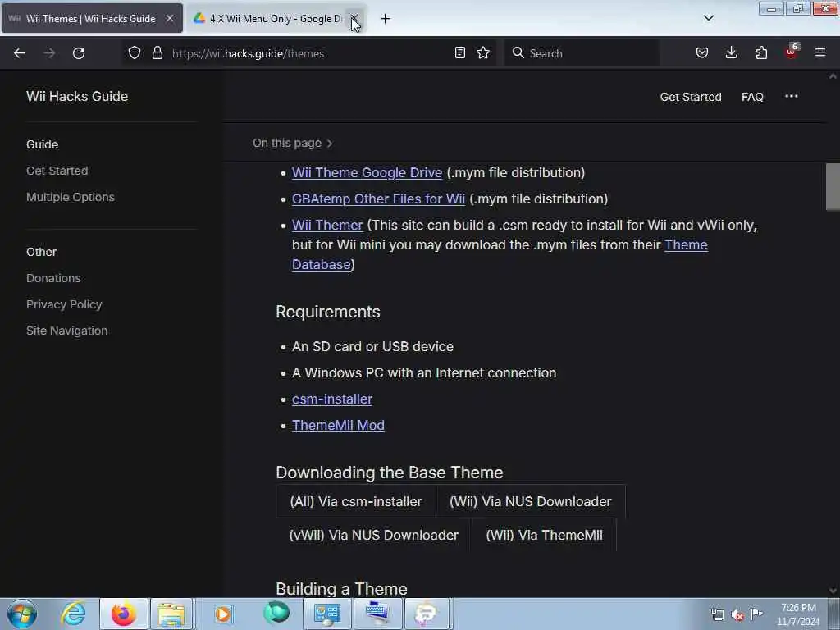This screenshot has height=630, width=840.
Task: Open the uBlock Origin extension icon
Action: pyautogui.click(x=792, y=52)
